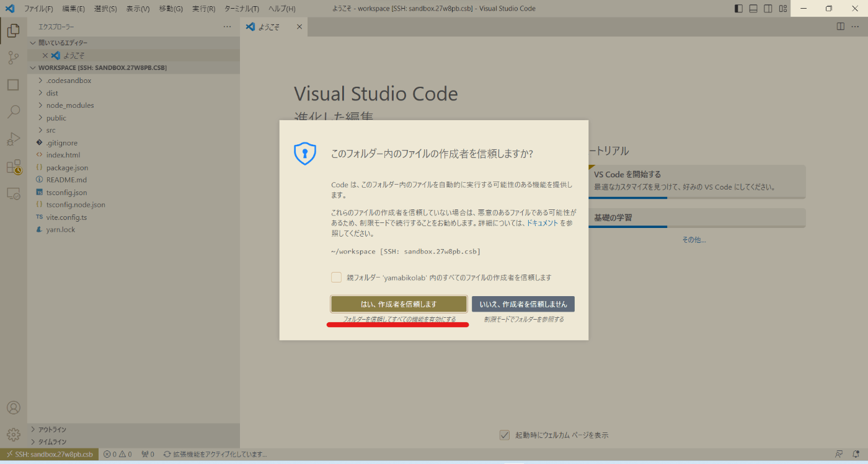Open errors and warnings status item
The width and height of the screenshot is (868, 464).
[118, 454]
